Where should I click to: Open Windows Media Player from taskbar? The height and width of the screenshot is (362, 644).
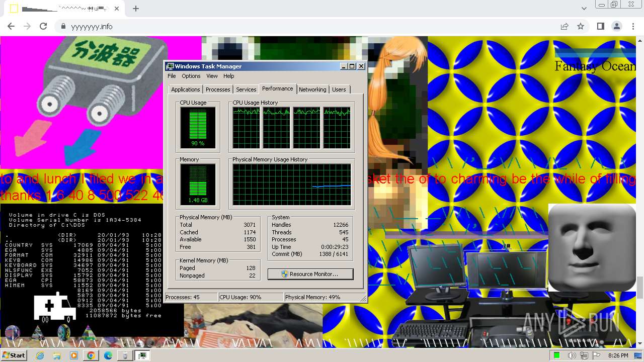click(x=74, y=355)
